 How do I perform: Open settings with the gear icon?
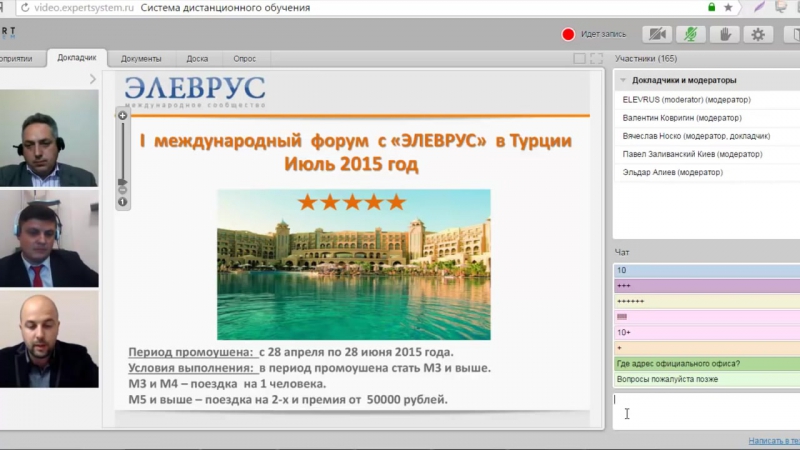tap(758, 34)
